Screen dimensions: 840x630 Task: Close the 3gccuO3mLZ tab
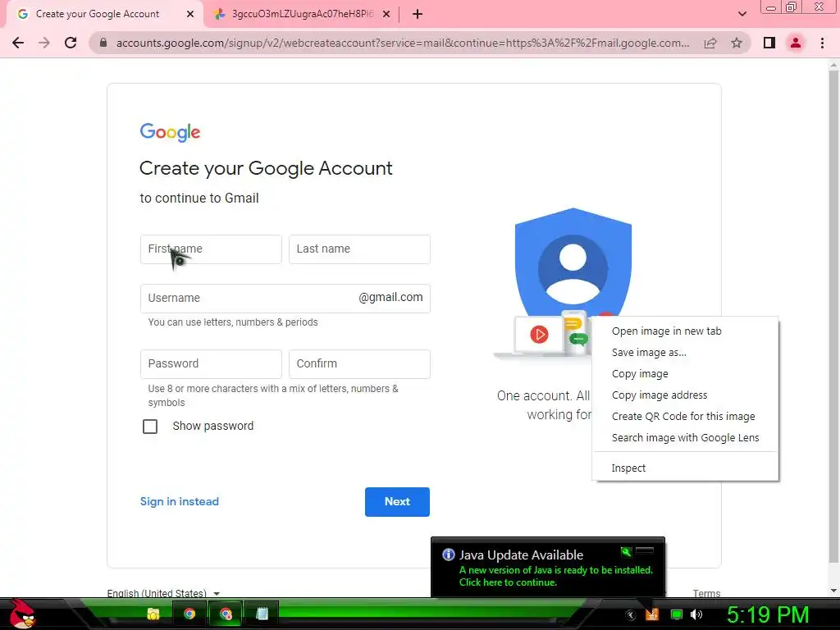click(x=386, y=15)
